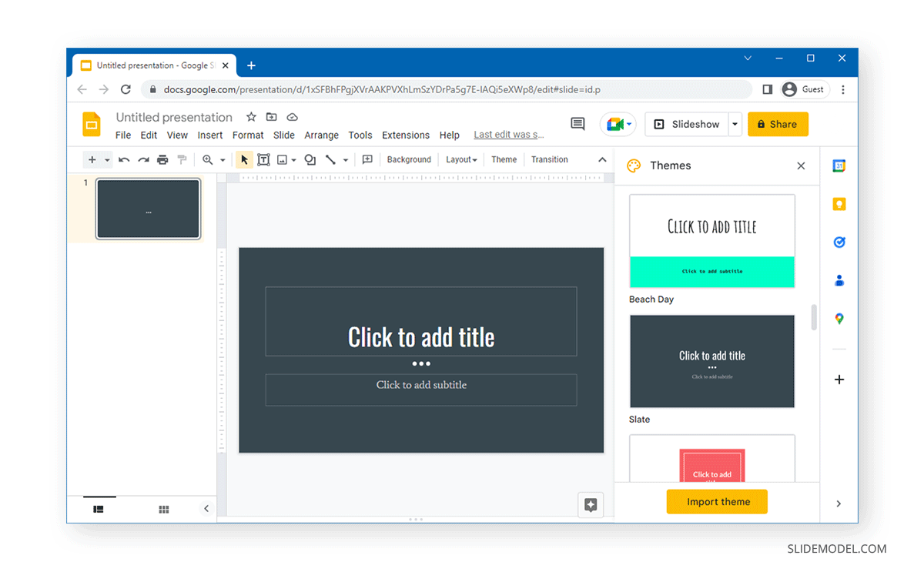Add a new slide with plus icon
The height and width of the screenshot is (572, 924).
point(92,159)
